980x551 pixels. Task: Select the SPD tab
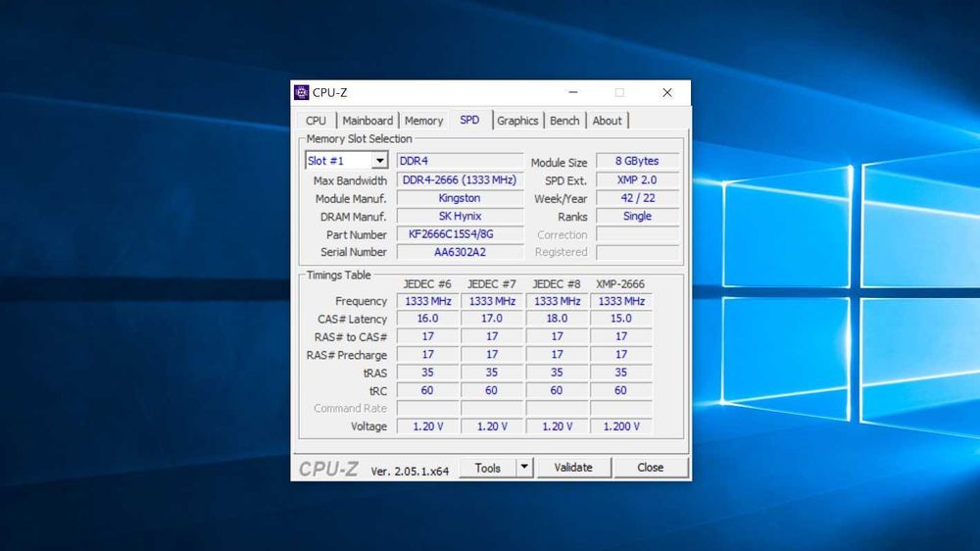point(470,120)
